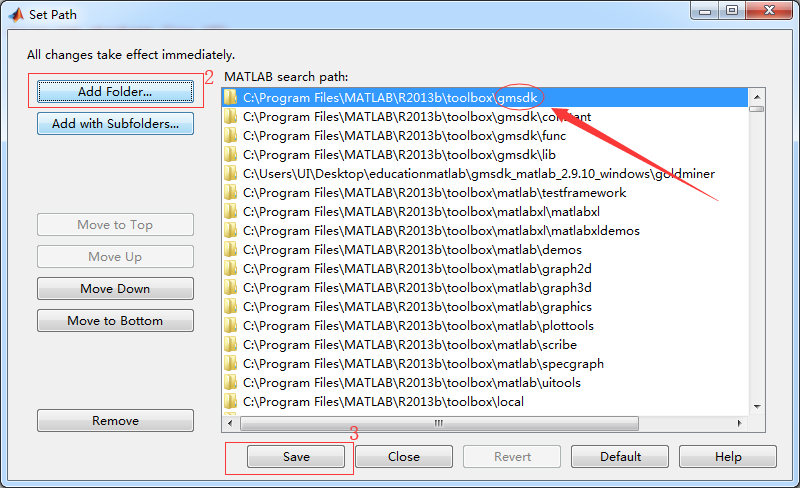Select the toolbox\local path entry
Image resolution: width=800 pixels, height=488 pixels.
(x=485, y=402)
